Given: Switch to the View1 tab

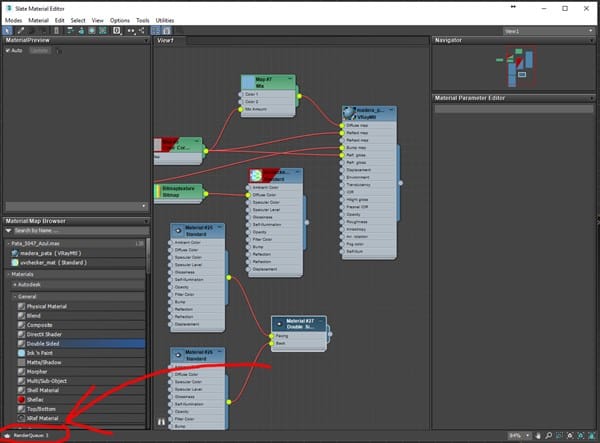Looking at the screenshot, I should point(165,40).
